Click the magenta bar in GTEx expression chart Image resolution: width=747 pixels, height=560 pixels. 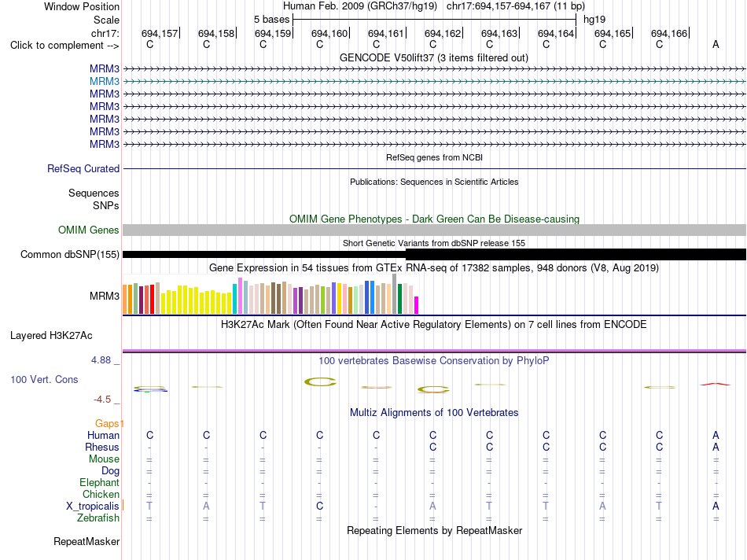pos(417,305)
